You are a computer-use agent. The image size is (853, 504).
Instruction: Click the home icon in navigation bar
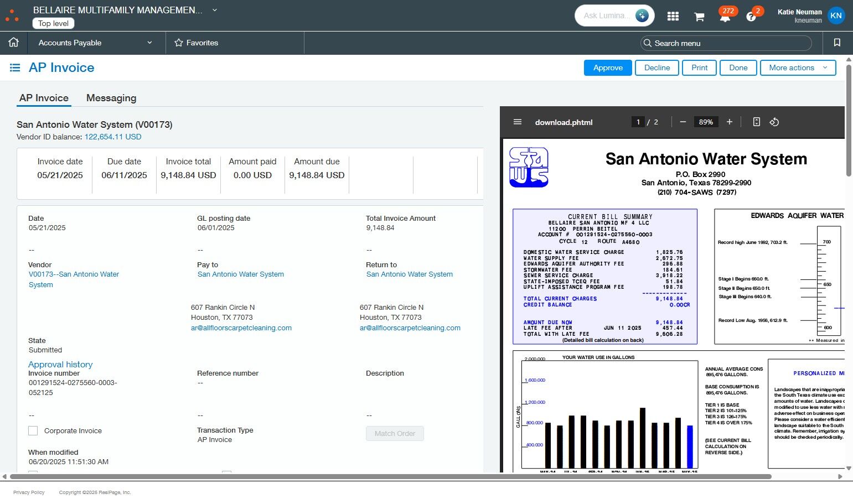click(x=14, y=43)
